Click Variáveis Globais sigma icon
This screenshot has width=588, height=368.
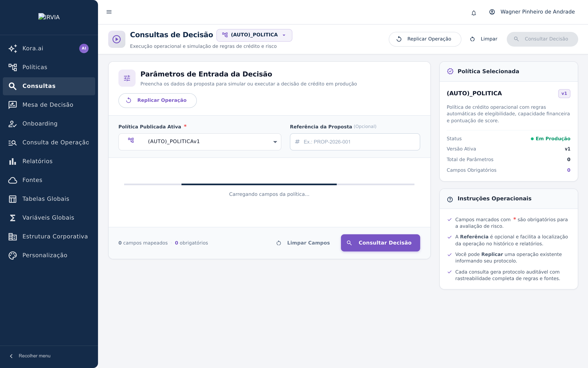(x=12, y=218)
